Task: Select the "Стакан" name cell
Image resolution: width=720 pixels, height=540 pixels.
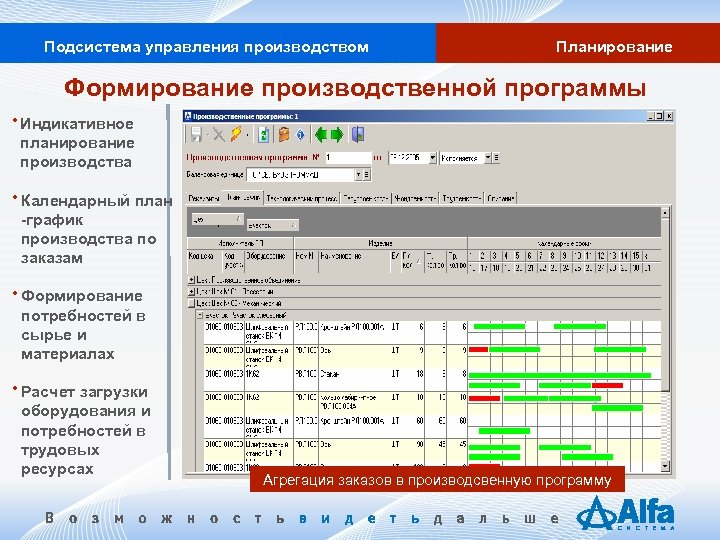Action: point(354,379)
